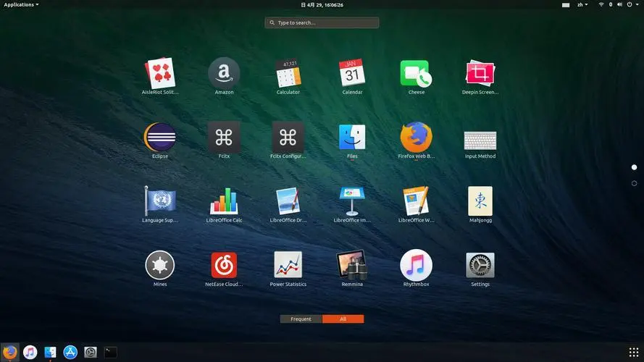
Task: Switch to the Frequent tab
Action: pyautogui.click(x=301, y=319)
